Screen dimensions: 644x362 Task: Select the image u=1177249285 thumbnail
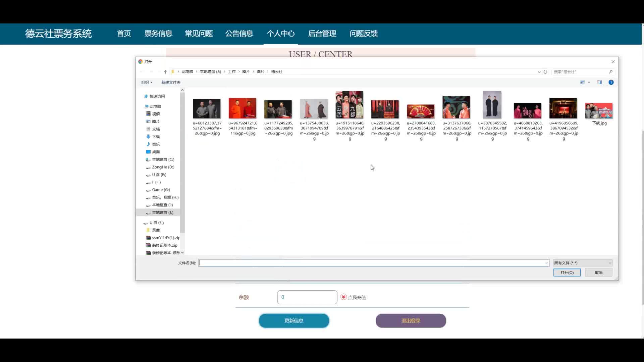pos(278,109)
